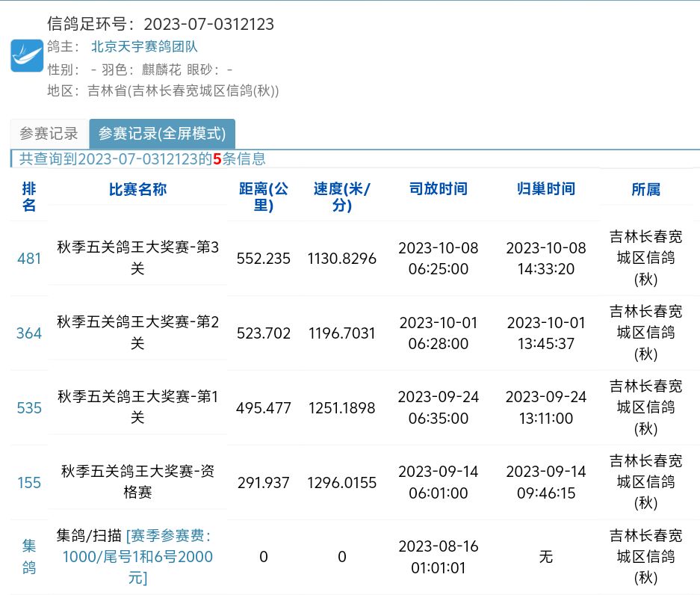700x595 pixels.
Task: Open rank 535 result link
Action: 29,408
